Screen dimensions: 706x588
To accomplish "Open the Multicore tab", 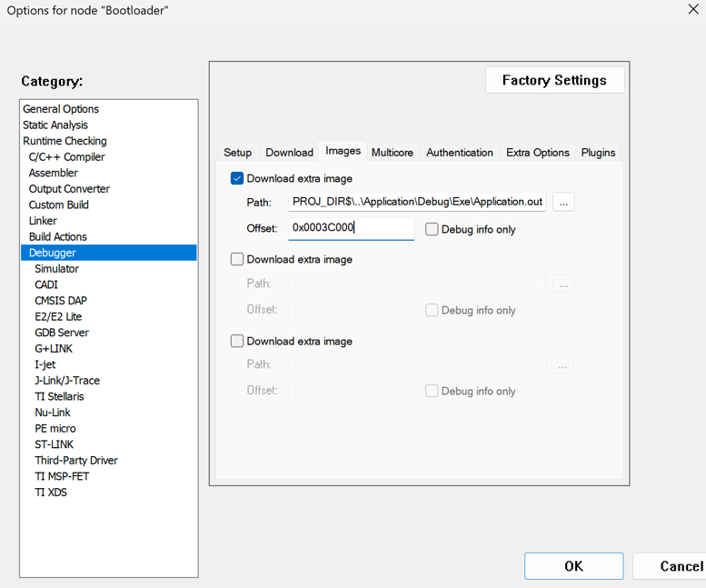I will pos(393,153).
